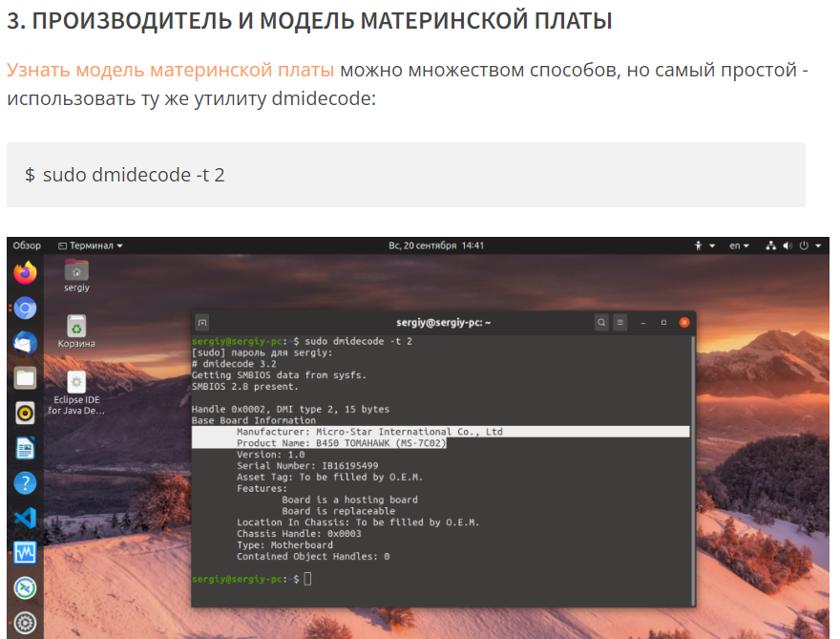840x639 pixels.
Task: Open the terminal hamburger menu
Action: 619,322
